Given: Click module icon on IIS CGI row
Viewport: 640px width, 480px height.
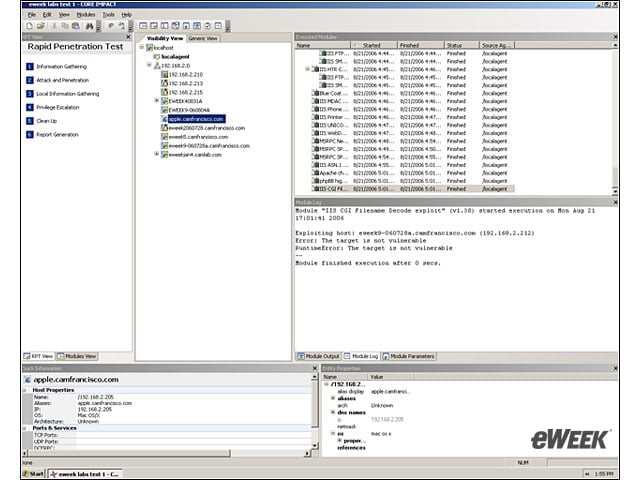Looking at the screenshot, I should pyautogui.click(x=315, y=189).
